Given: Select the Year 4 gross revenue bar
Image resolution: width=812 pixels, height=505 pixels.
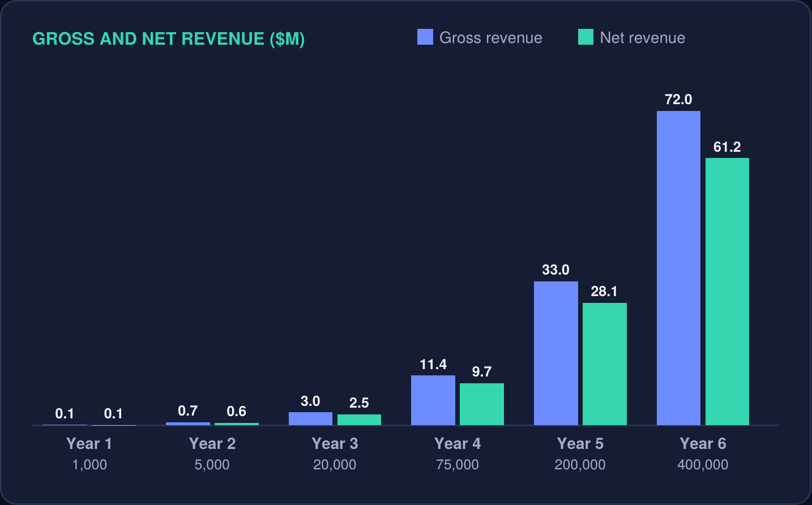Looking at the screenshot, I should point(433,400).
